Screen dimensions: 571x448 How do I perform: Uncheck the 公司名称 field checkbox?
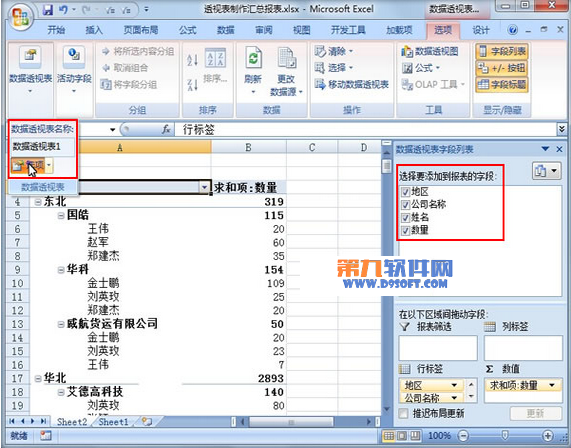coord(405,205)
